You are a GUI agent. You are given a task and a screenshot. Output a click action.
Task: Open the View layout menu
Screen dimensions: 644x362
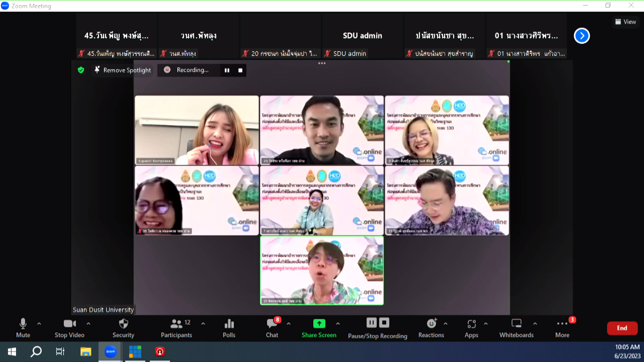coord(626,22)
